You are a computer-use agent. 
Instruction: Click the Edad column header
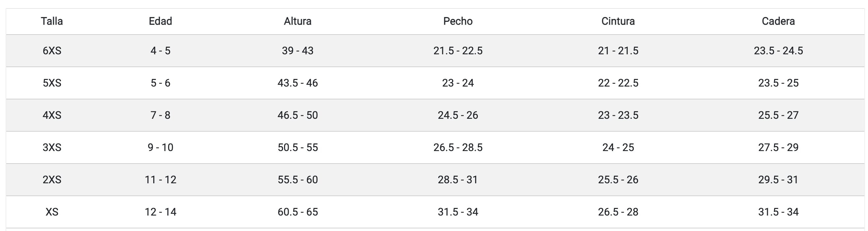coord(160,21)
